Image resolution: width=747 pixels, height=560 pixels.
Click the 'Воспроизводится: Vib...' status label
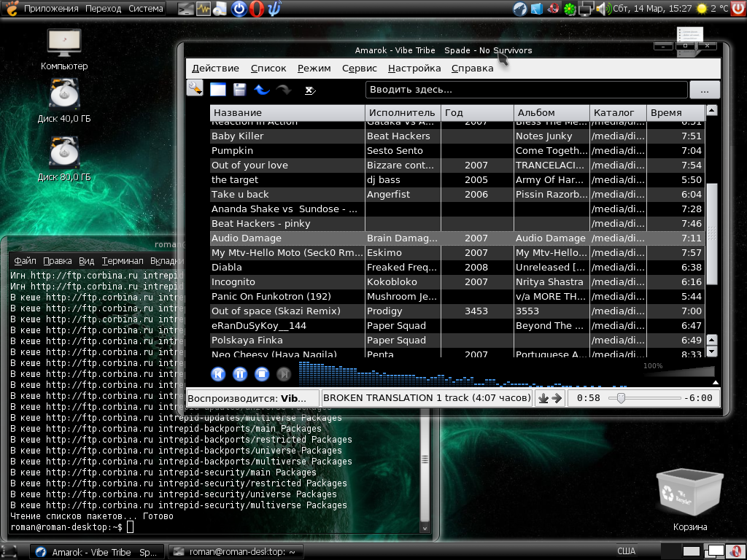click(253, 398)
